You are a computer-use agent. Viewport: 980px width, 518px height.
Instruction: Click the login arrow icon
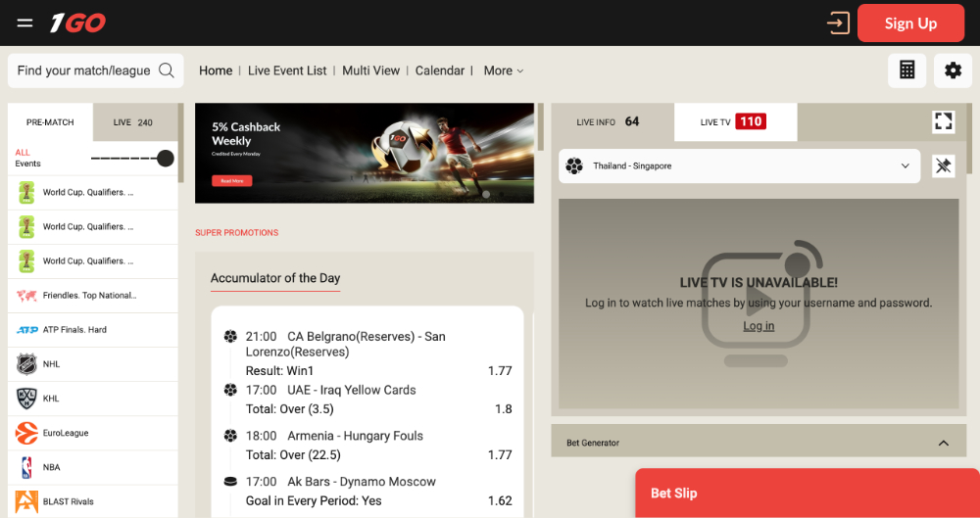[837, 23]
